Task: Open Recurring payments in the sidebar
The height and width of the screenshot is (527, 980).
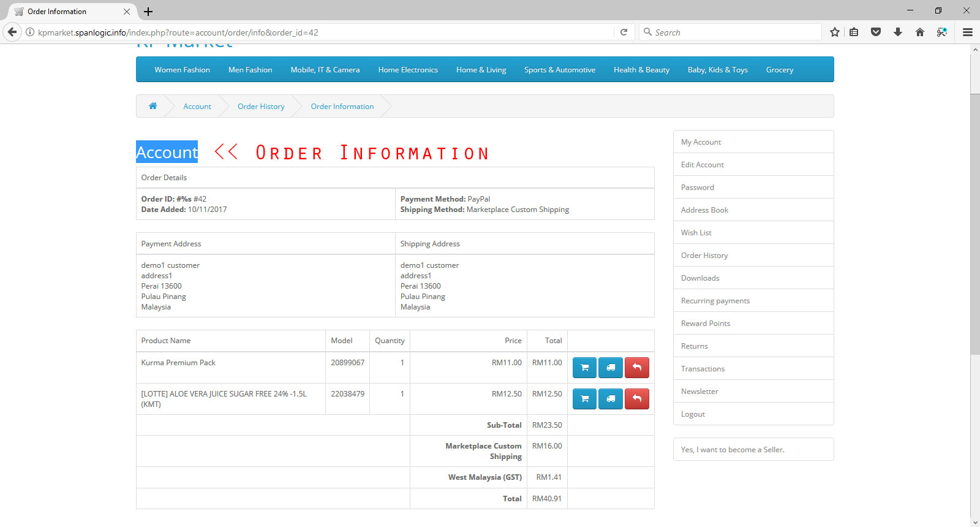Action: (753, 301)
